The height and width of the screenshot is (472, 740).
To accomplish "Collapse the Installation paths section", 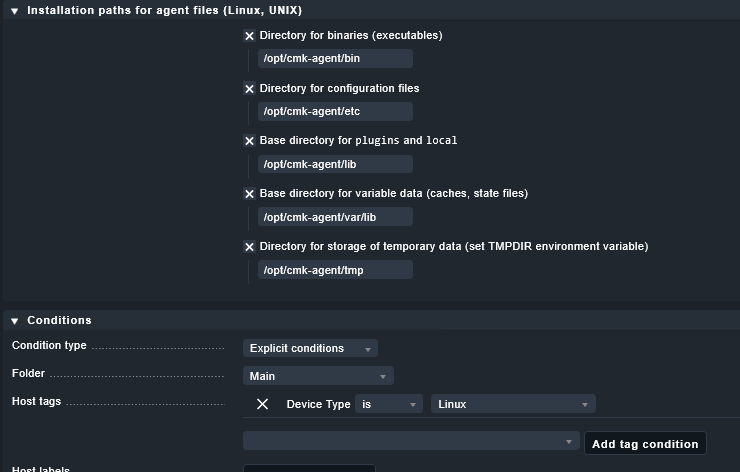I will pos(15,10).
